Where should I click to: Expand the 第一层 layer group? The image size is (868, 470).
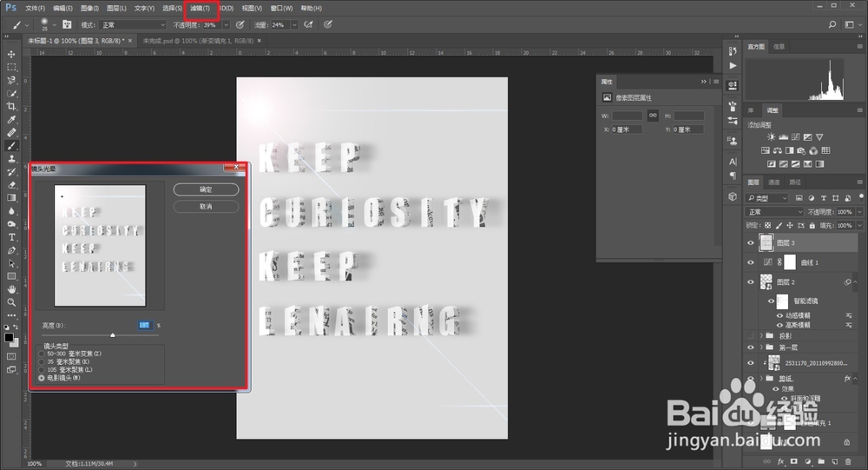pyautogui.click(x=761, y=348)
